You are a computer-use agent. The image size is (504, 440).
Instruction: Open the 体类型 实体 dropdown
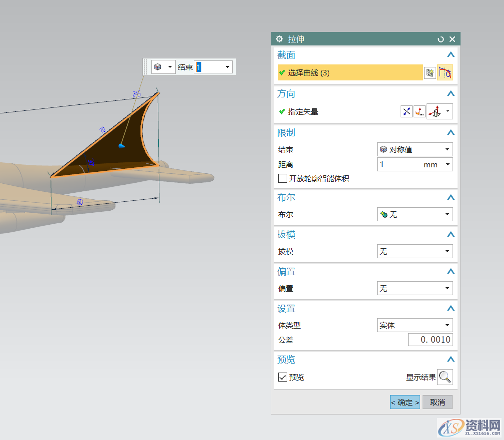coord(415,325)
